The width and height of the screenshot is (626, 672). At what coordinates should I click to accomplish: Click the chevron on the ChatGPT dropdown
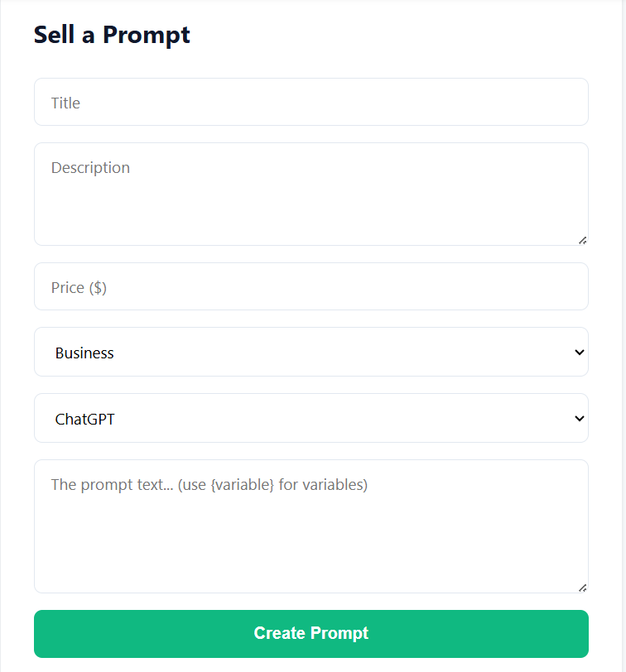580,418
